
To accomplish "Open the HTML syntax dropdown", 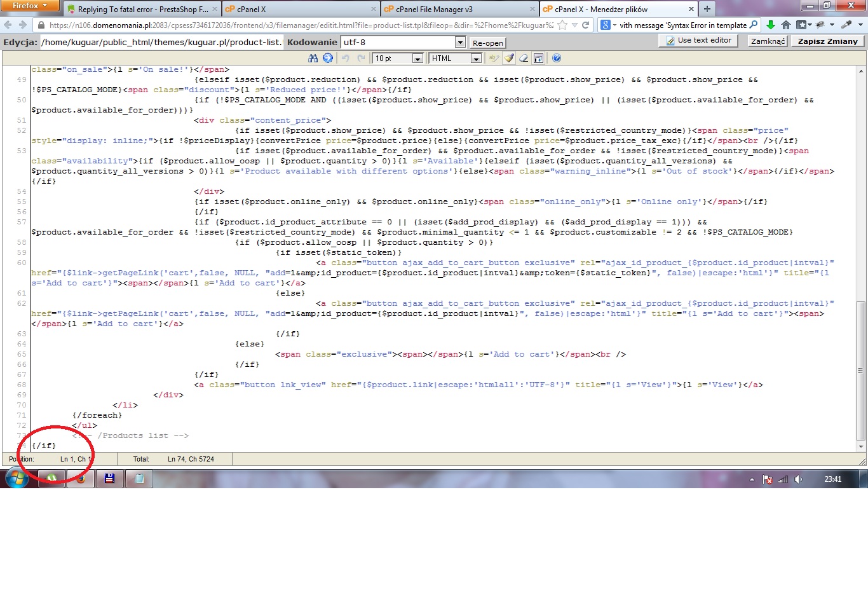I will click(475, 58).
